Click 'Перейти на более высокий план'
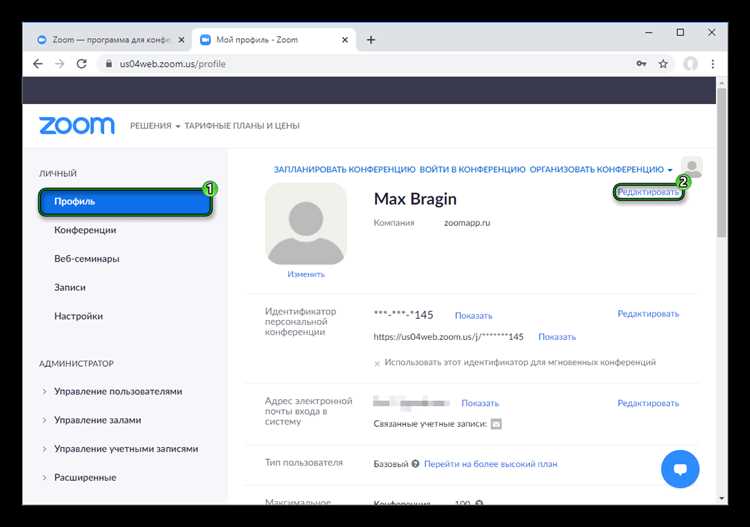 [491, 464]
